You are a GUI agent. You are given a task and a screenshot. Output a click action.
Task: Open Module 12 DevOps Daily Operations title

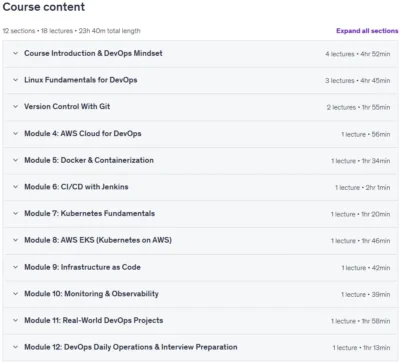click(x=131, y=347)
